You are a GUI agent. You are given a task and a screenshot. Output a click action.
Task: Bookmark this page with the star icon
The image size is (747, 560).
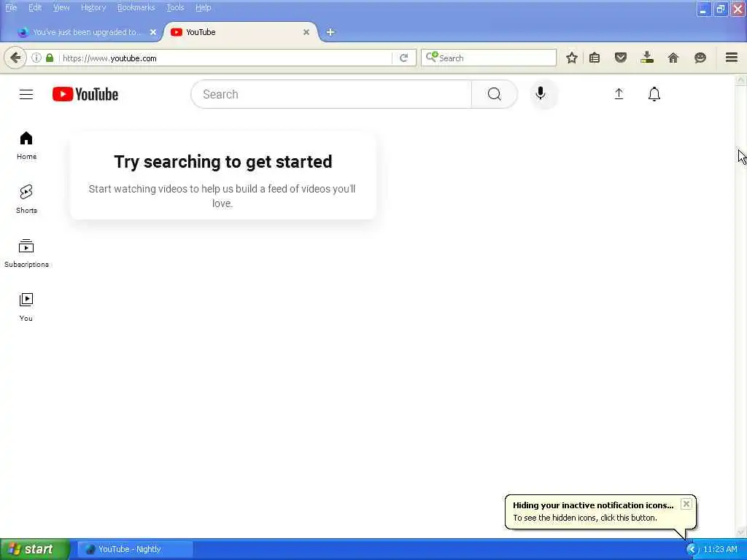coord(572,58)
